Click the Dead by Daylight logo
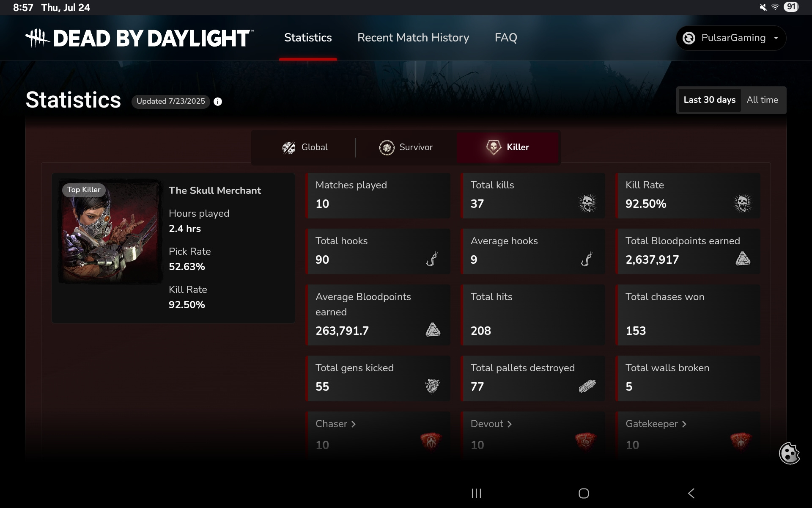The width and height of the screenshot is (812, 508). pos(139,38)
